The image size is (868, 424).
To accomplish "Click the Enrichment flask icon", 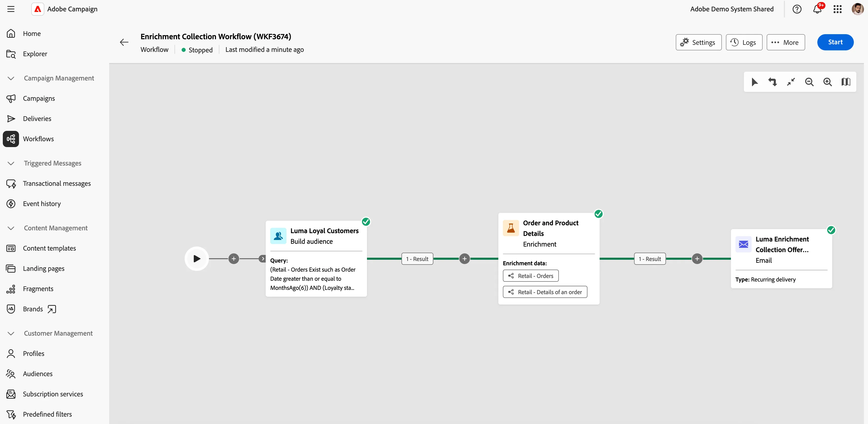I will point(511,228).
